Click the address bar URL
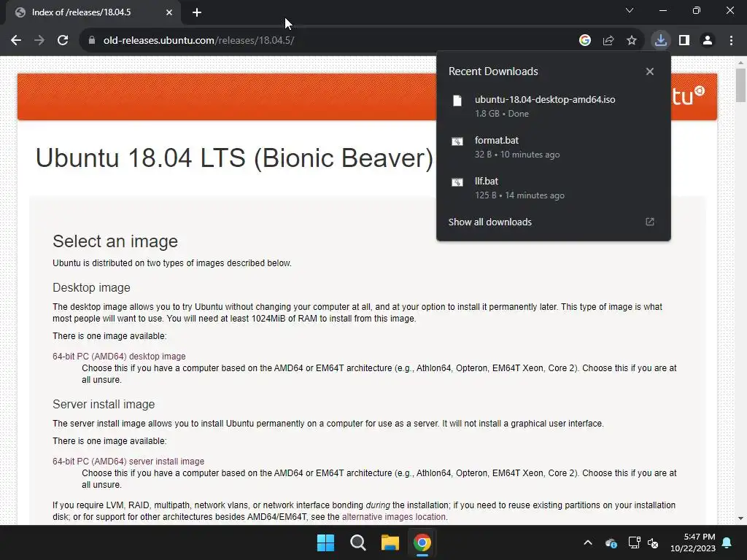747x560 pixels. (x=198, y=41)
